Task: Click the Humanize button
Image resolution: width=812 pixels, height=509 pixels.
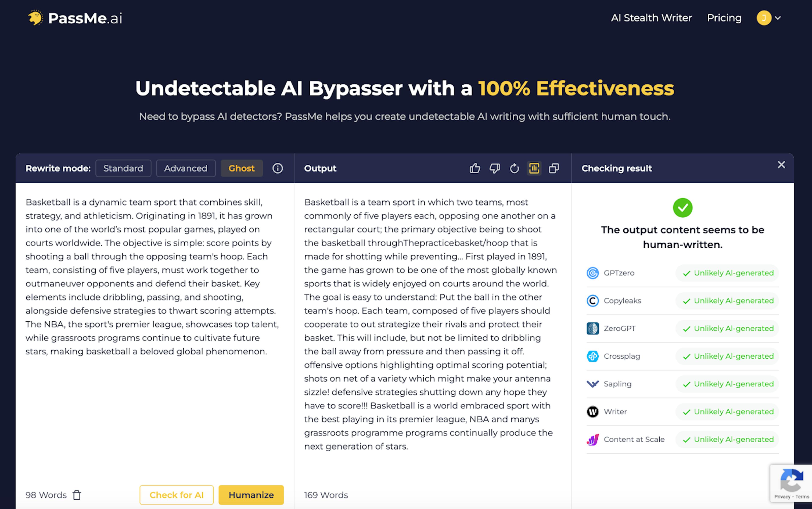Action: tap(251, 495)
